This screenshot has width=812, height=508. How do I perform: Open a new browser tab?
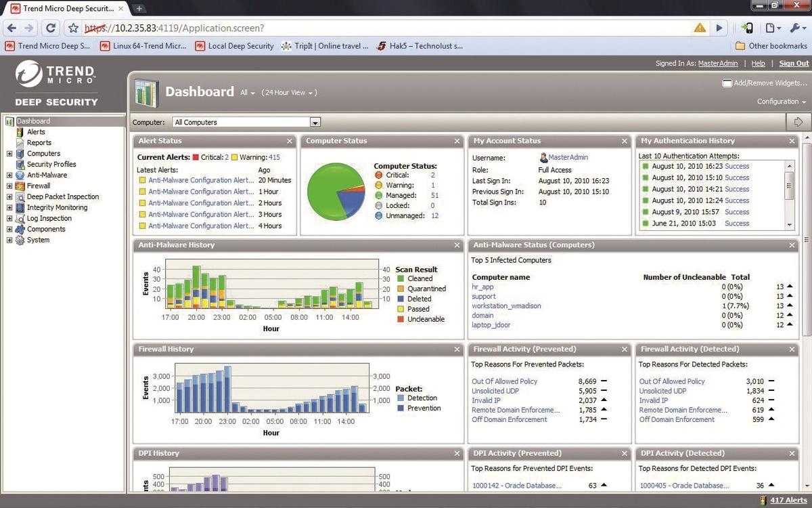[x=140, y=9]
